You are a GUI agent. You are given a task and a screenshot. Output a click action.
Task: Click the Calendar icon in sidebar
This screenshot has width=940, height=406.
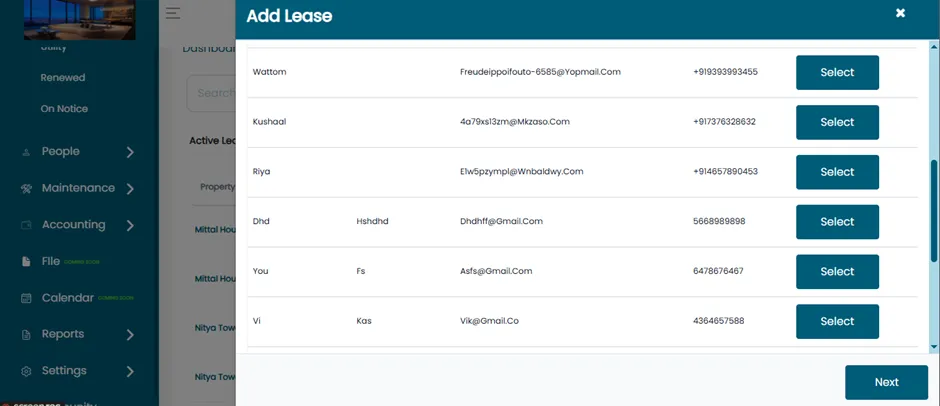[x=26, y=298]
